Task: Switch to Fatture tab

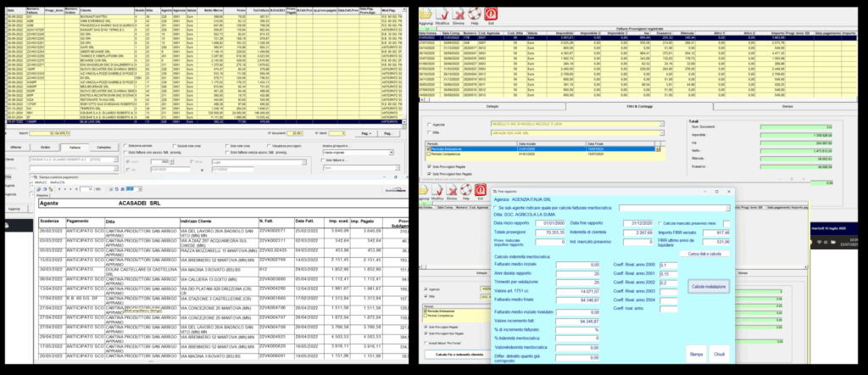Action: click(x=75, y=148)
